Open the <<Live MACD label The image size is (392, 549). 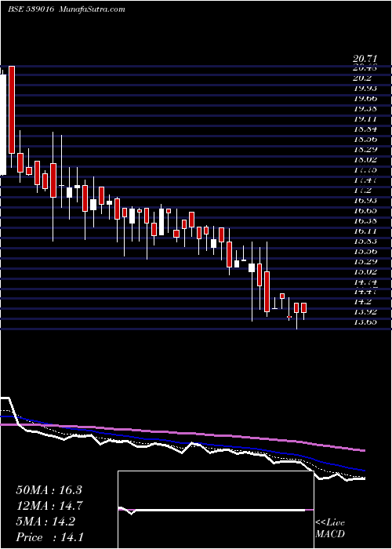[330, 529]
